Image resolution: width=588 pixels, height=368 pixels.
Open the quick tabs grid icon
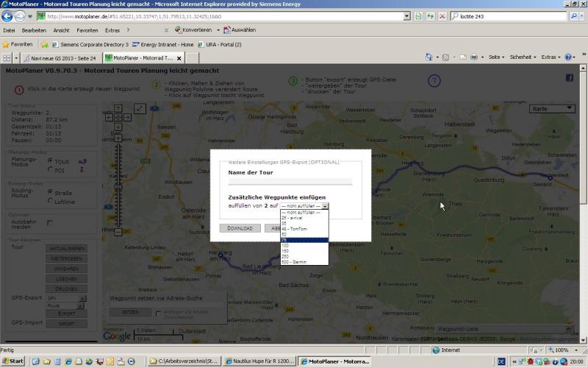point(7,58)
